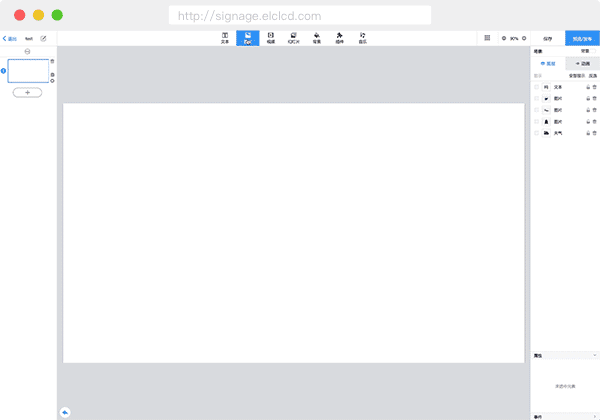Viewport: 600px width, 420px height.
Task: Duplicate page 1 with the copy icon
Action: point(52,75)
